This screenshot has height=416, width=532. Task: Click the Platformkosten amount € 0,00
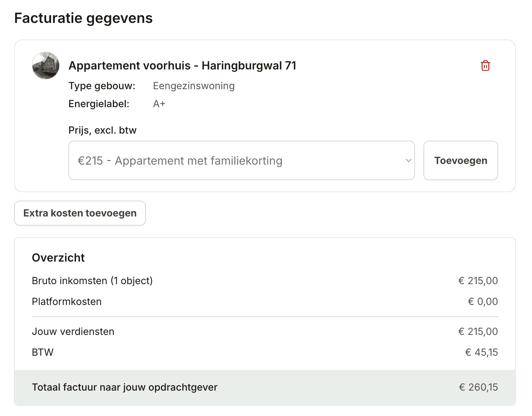click(483, 301)
